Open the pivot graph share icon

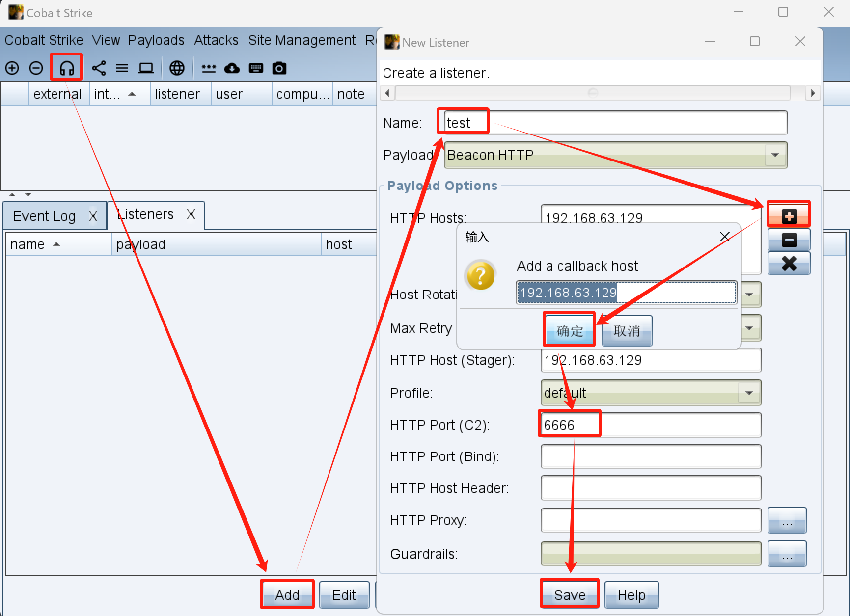point(99,68)
